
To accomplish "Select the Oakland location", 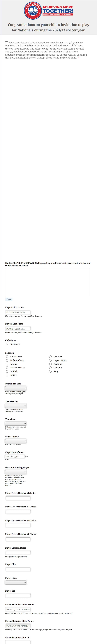I will (x=50, y=368).
